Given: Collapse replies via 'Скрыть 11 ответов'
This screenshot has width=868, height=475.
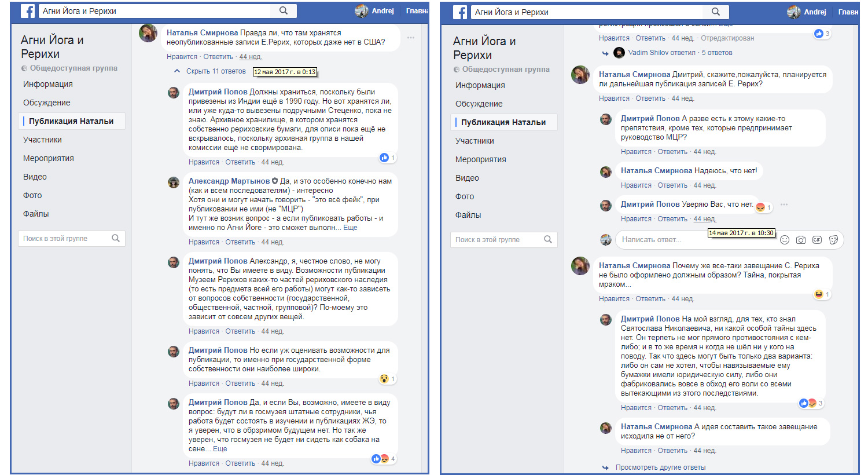Looking at the screenshot, I should (216, 71).
